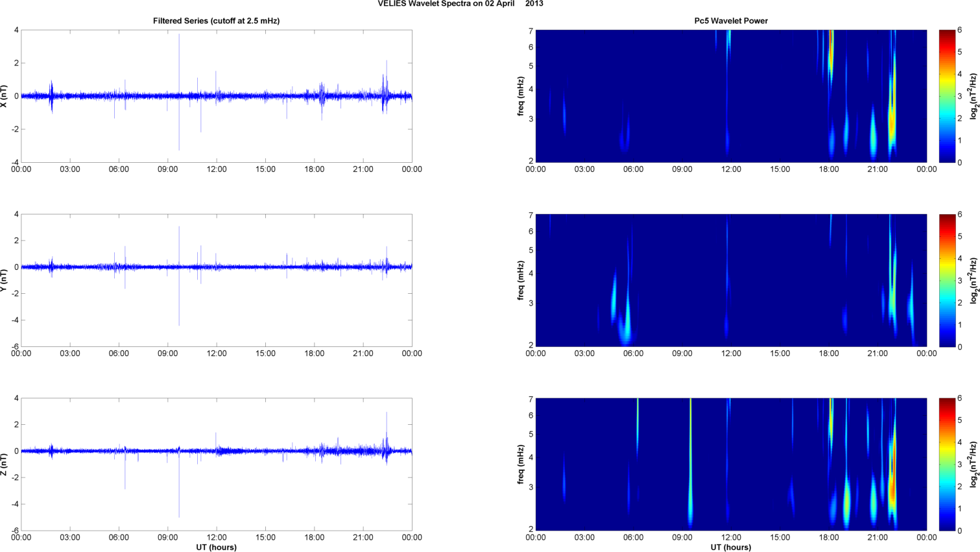Click the "06:00" tick under the Z series plot

click(119, 538)
